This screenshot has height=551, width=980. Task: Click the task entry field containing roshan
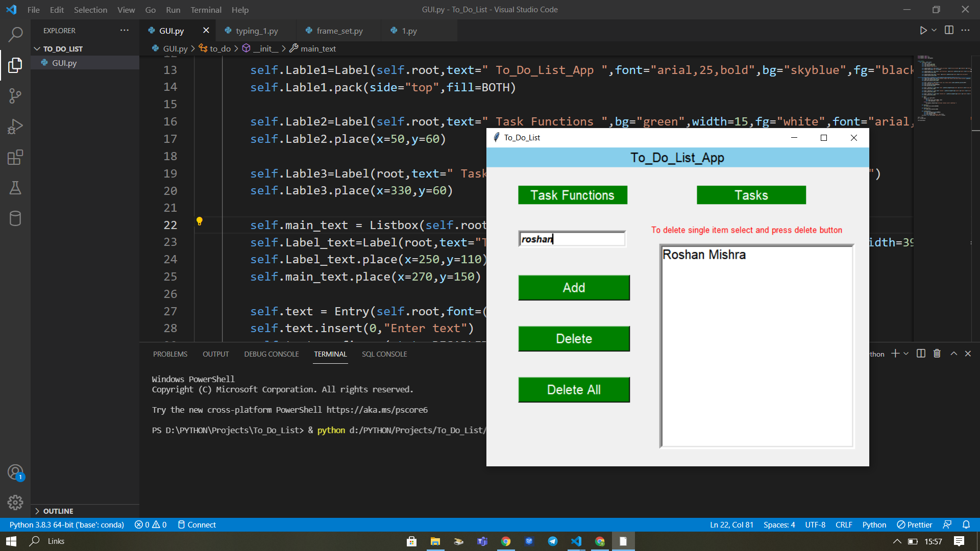pyautogui.click(x=572, y=239)
